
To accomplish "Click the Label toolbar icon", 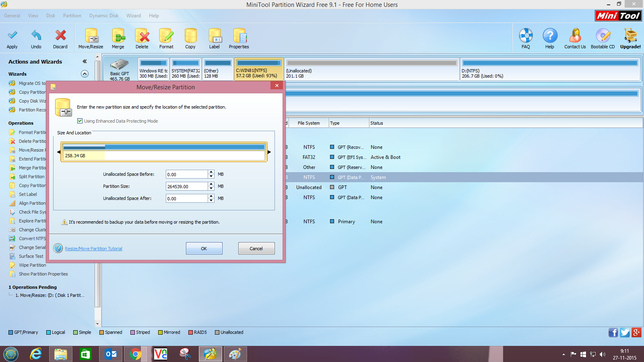I will (x=215, y=35).
